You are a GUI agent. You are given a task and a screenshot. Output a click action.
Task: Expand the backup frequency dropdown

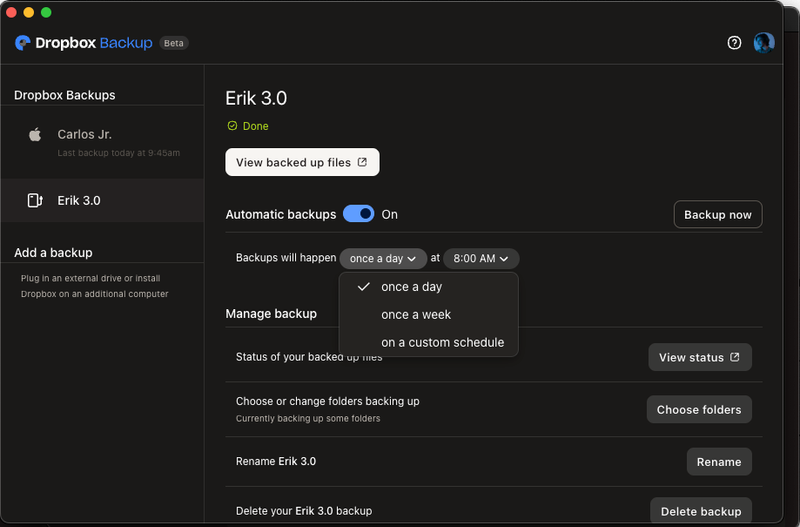383,258
